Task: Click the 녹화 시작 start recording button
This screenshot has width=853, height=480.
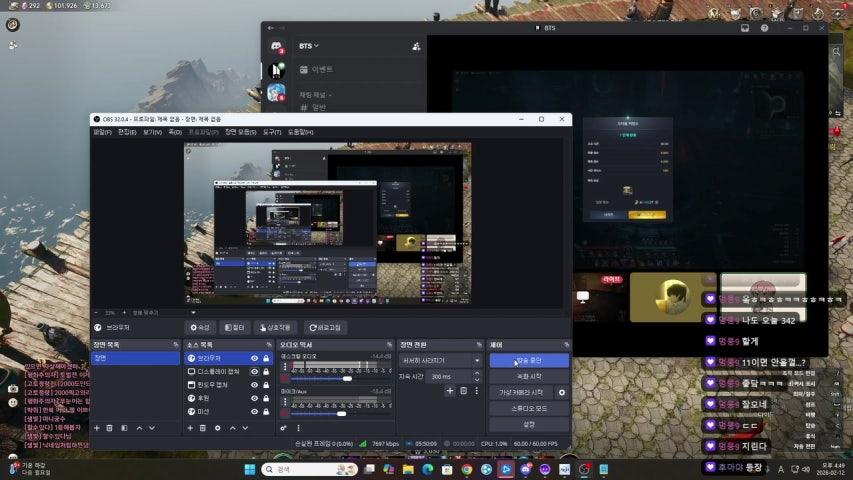Action: pyautogui.click(x=529, y=377)
